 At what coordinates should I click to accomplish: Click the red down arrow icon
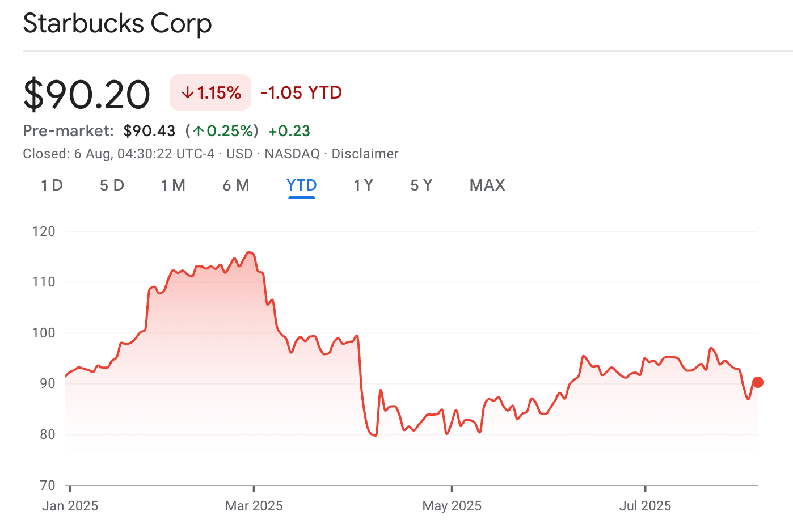[188, 93]
